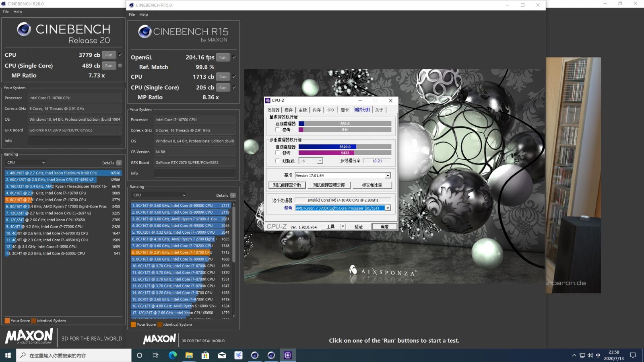Open the thread count 16 dropdown
This screenshot has height=362, width=644.
[311, 161]
